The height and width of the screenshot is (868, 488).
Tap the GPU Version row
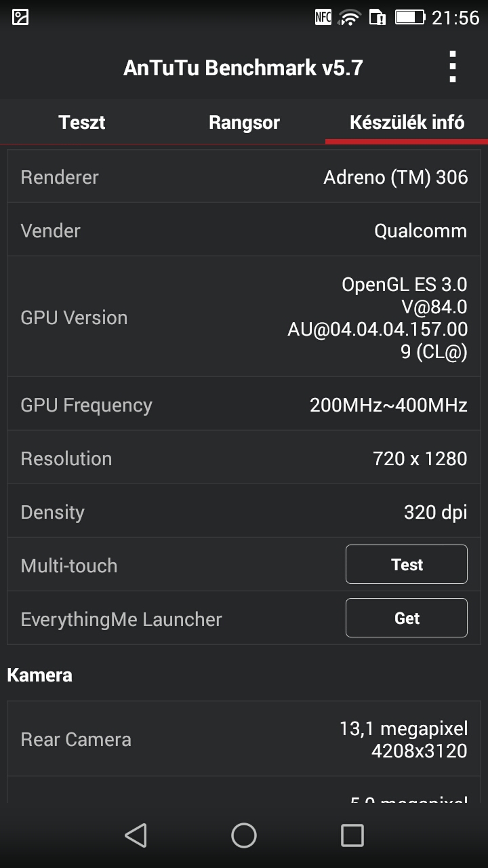244,317
